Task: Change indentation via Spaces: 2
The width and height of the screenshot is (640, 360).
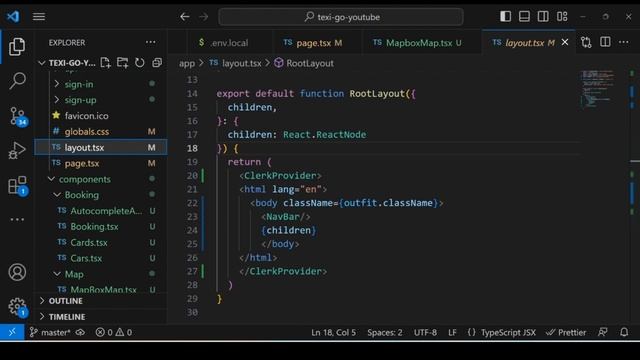Action: [384, 333]
